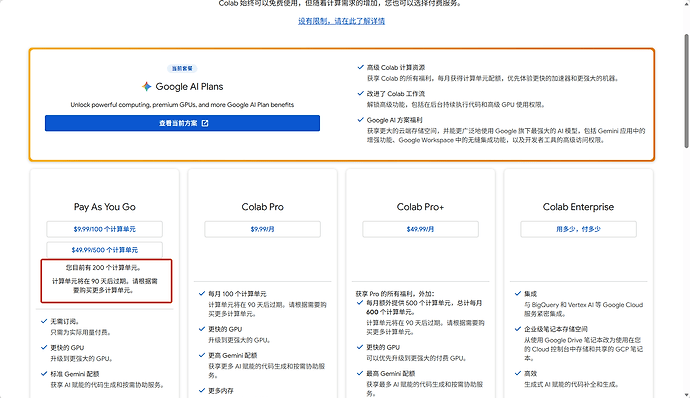Click the checkmark next to Google AI 方案福利
The height and width of the screenshot is (398, 690).
pyautogui.click(x=360, y=120)
